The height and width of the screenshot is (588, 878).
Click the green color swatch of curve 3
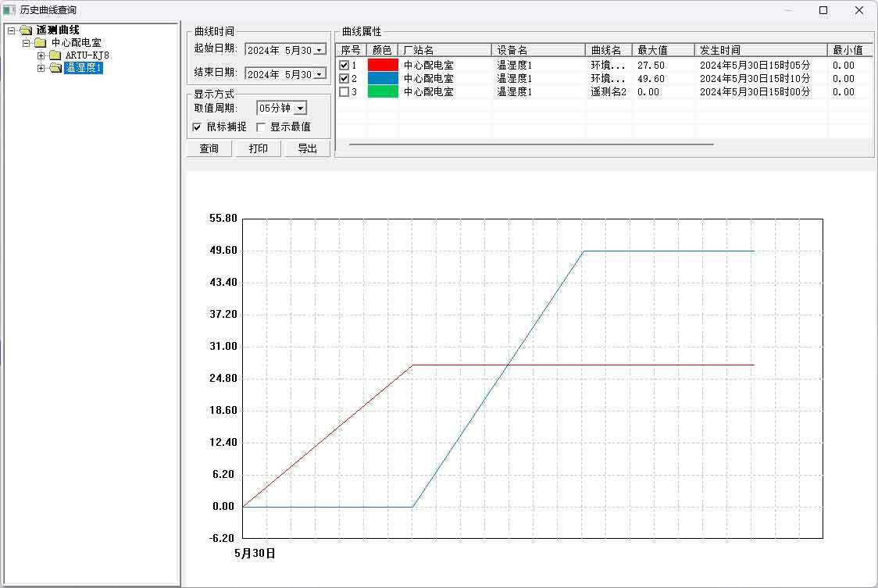(383, 91)
